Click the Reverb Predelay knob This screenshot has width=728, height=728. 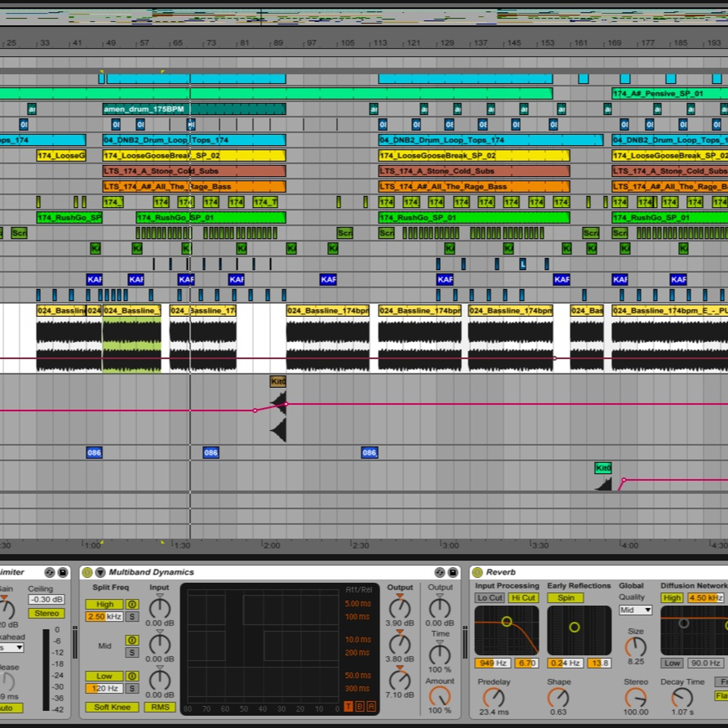(x=494, y=698)
